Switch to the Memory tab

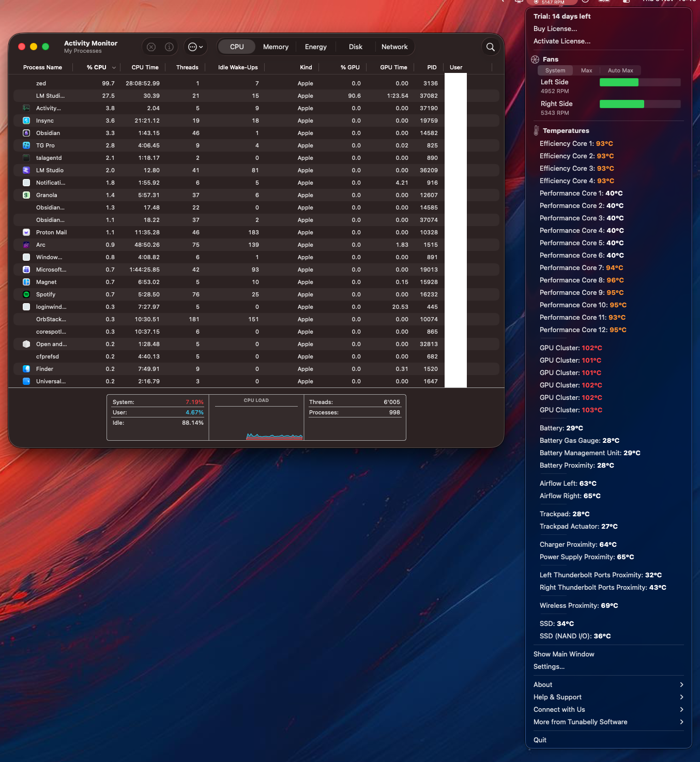pyautogui.click(x=276, y=47)
